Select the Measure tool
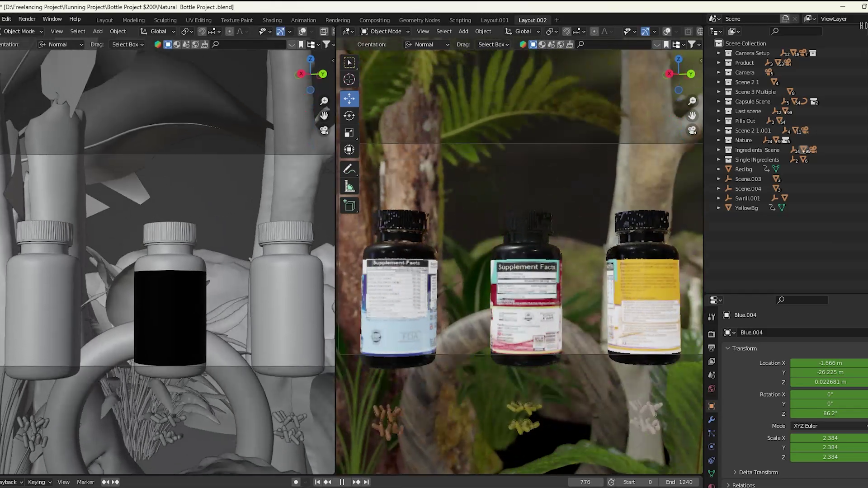868x488 pixels. (x=349, y=185)
